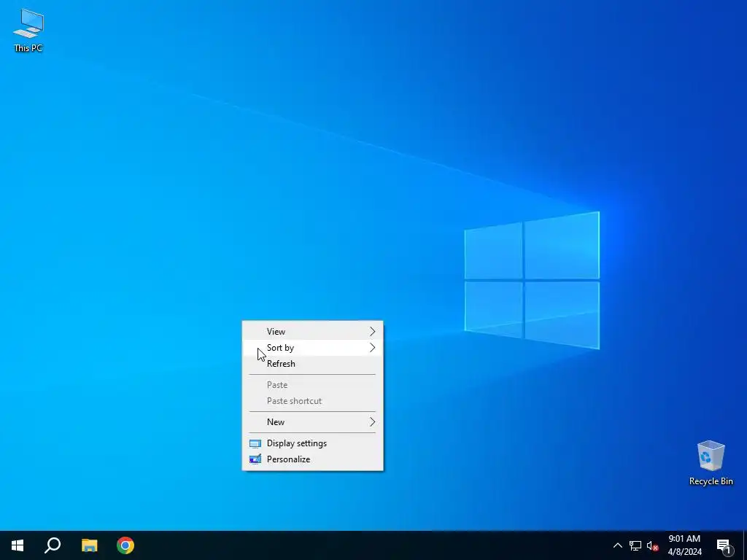747x560 pixels.
Task: Launch File Explorer from the taskbar
Action: tap(89, 545)
